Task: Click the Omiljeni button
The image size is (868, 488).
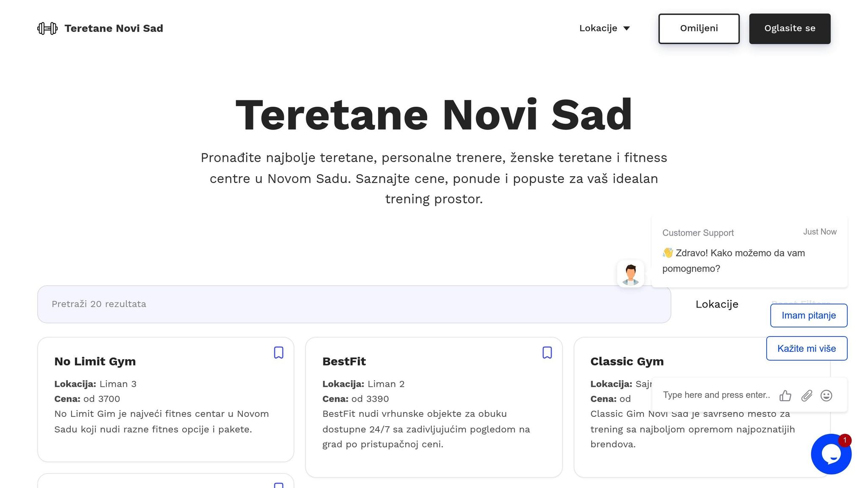Action: tap(699, 28)
